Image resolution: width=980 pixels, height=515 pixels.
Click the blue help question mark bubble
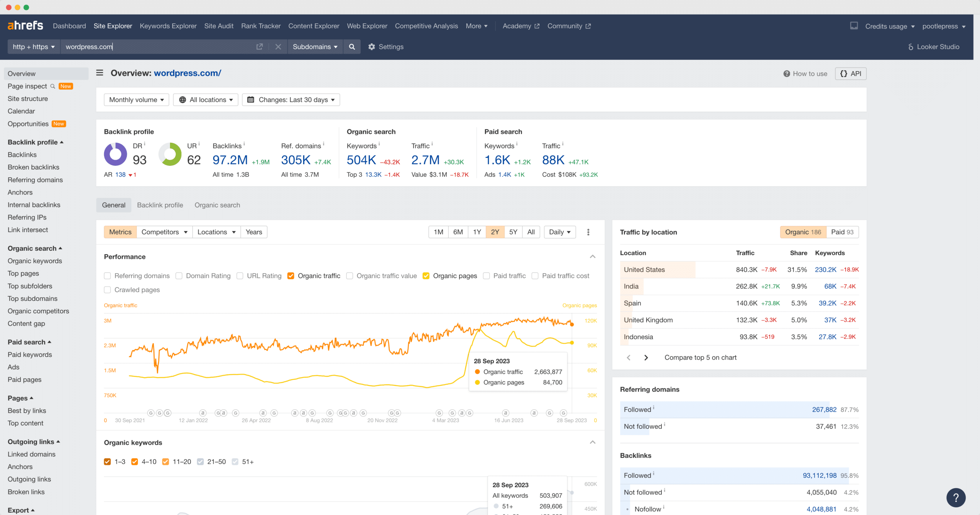tap(956, 497)
